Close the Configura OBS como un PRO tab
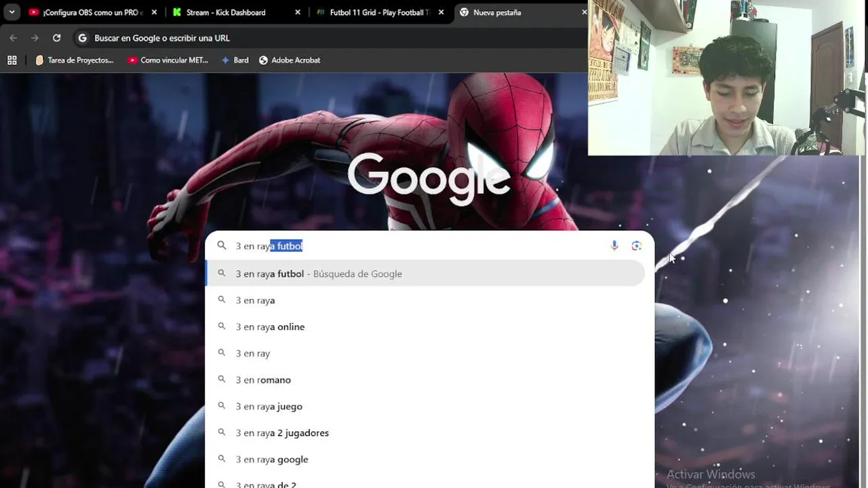Screen dimensions: 868x488 (x=154, y=12)
